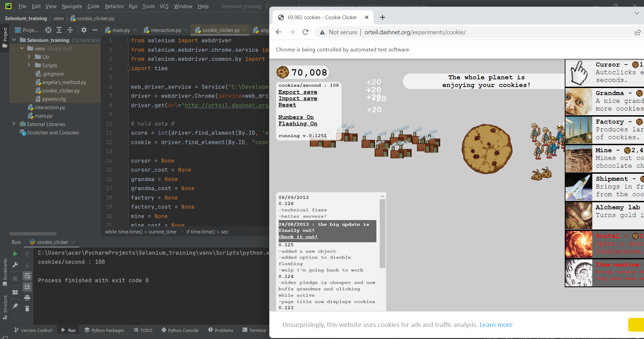Click Import save link

tap(298, 98)
